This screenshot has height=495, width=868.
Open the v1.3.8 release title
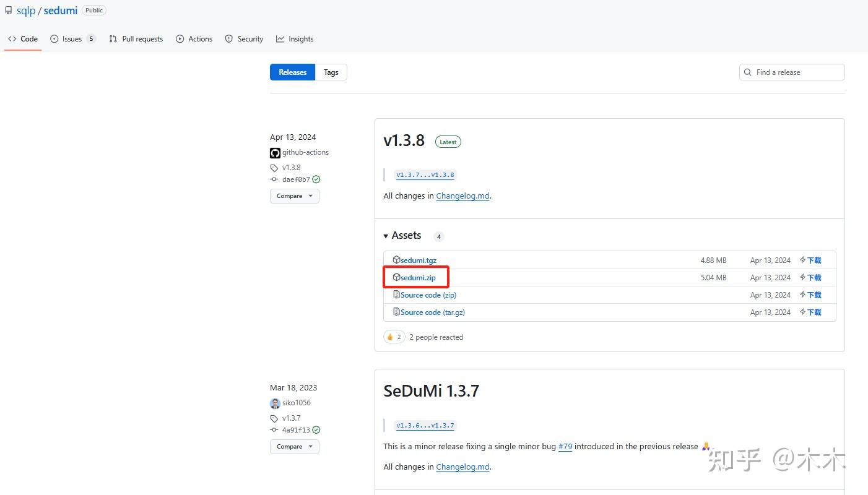pos(404,140)
